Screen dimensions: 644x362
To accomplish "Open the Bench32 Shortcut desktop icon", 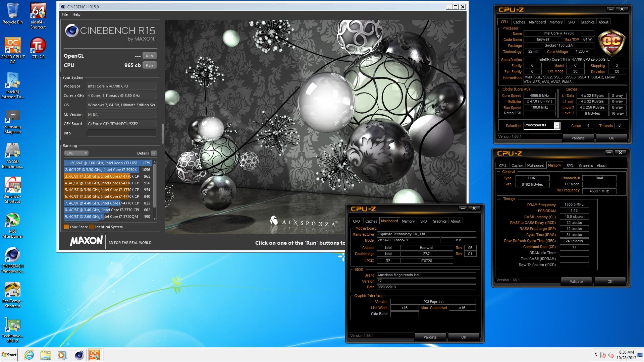I will pos(12,190).
